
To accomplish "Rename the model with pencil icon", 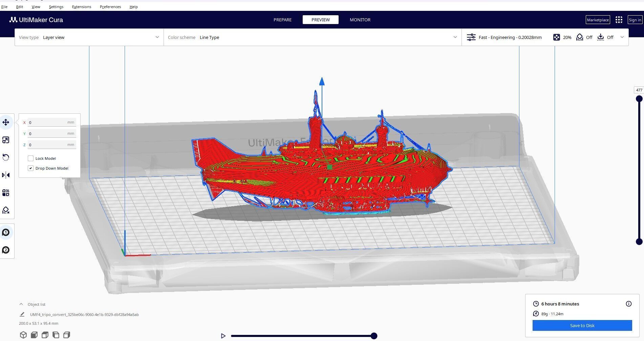I will coord(22,314).
